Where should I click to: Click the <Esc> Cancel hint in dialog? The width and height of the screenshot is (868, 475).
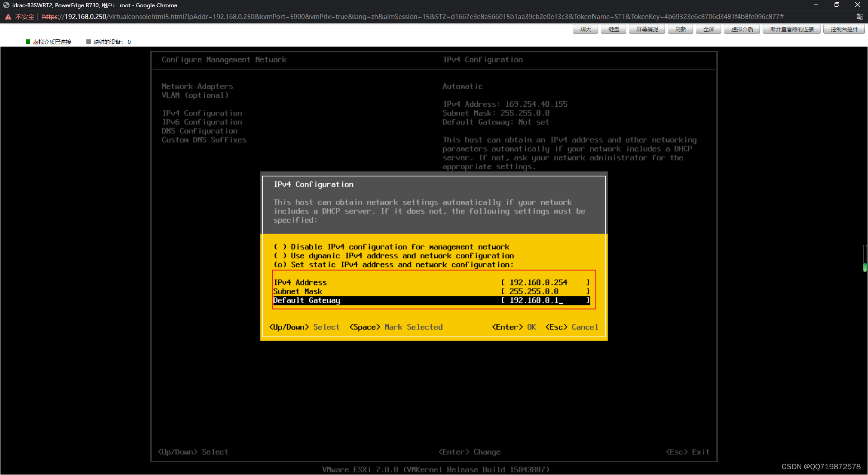(572, 327)
